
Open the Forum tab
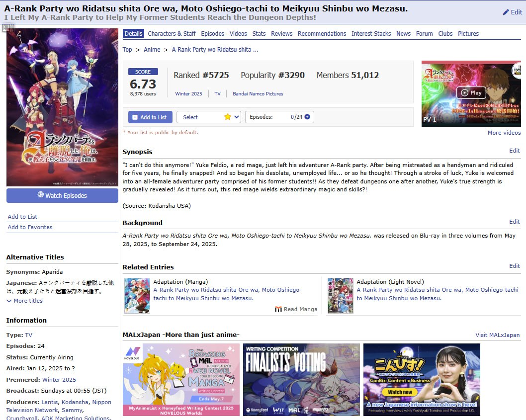coord(425,33)
